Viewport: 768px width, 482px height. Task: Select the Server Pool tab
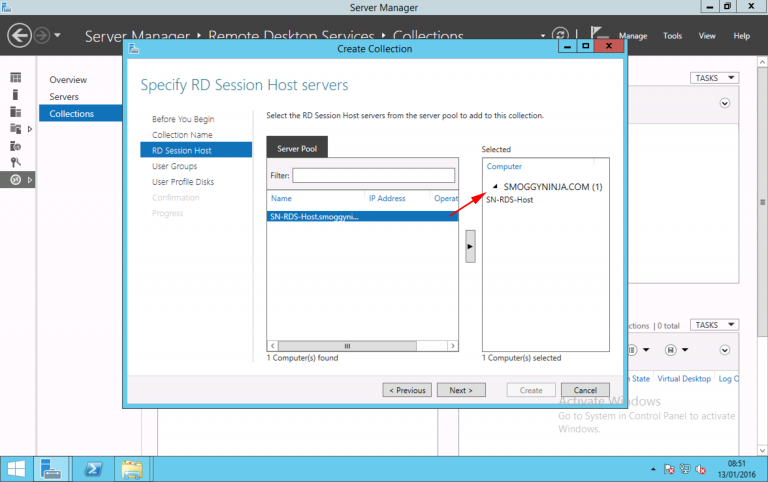coord(297,148)
